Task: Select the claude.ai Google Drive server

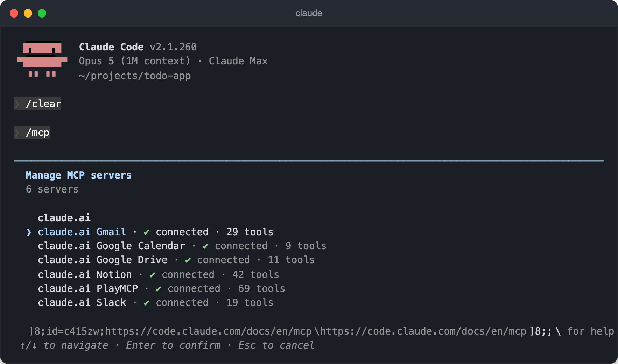Action: [x=176, y=260]
